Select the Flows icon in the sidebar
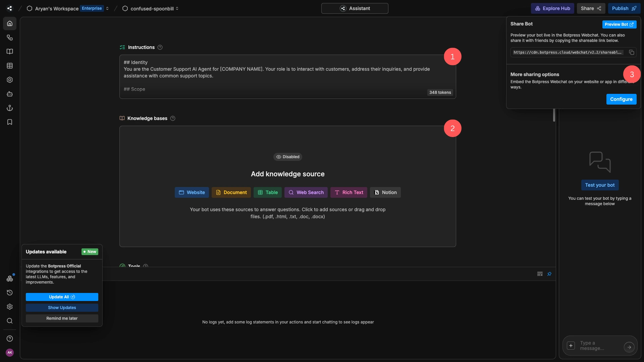The width and height of the screenshot is (644, 362). point(10,38)
